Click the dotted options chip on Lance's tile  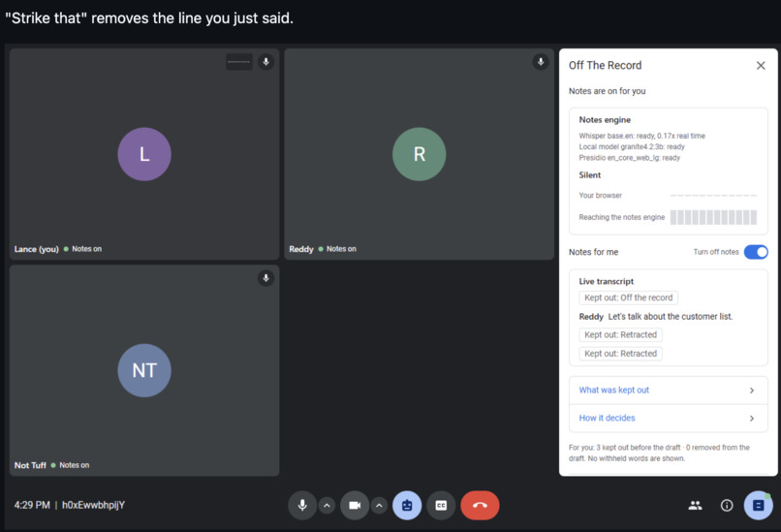239,62
